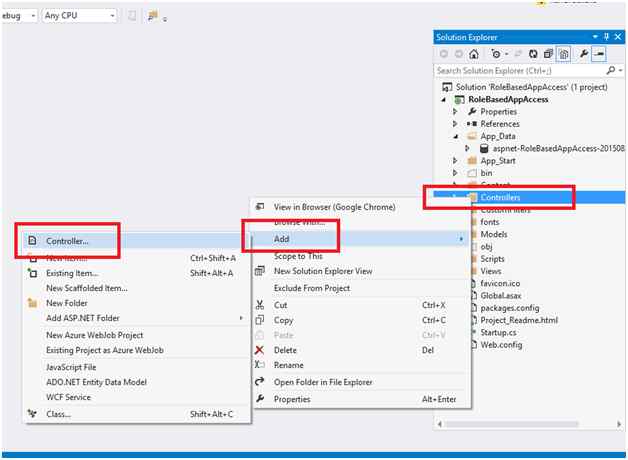Click the Back arrow in Solution Explorer toolbar

(x=444, y=54)
